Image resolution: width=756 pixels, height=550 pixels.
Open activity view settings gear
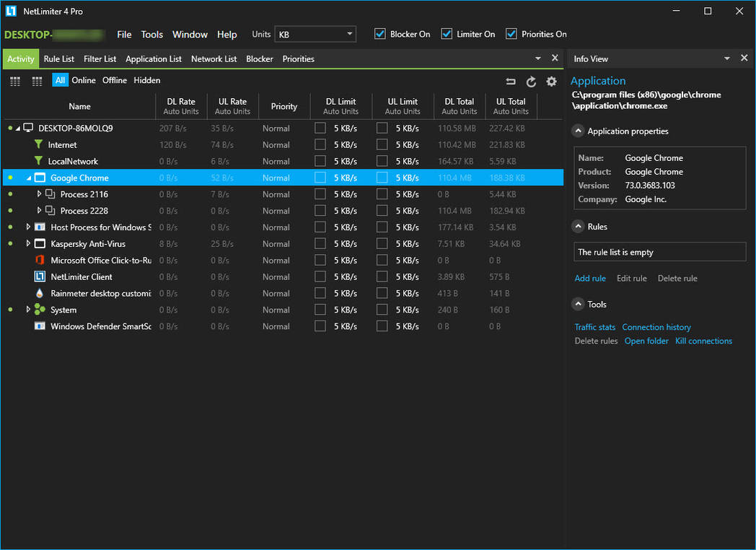point(552,82)
